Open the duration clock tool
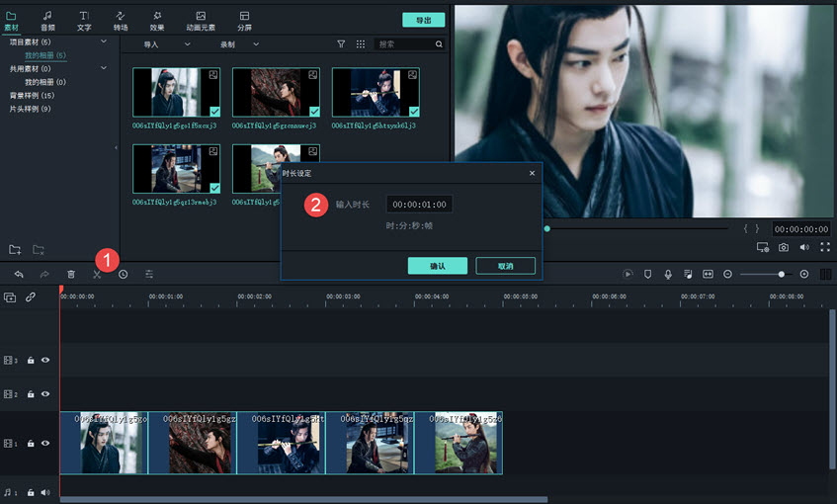 [124, 274]
